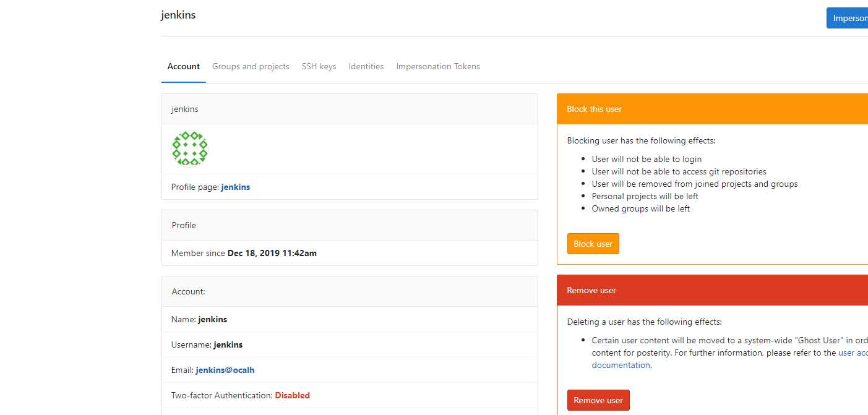
Task: Click the jenkins@ocalh email link
Action: click(225, 370)
